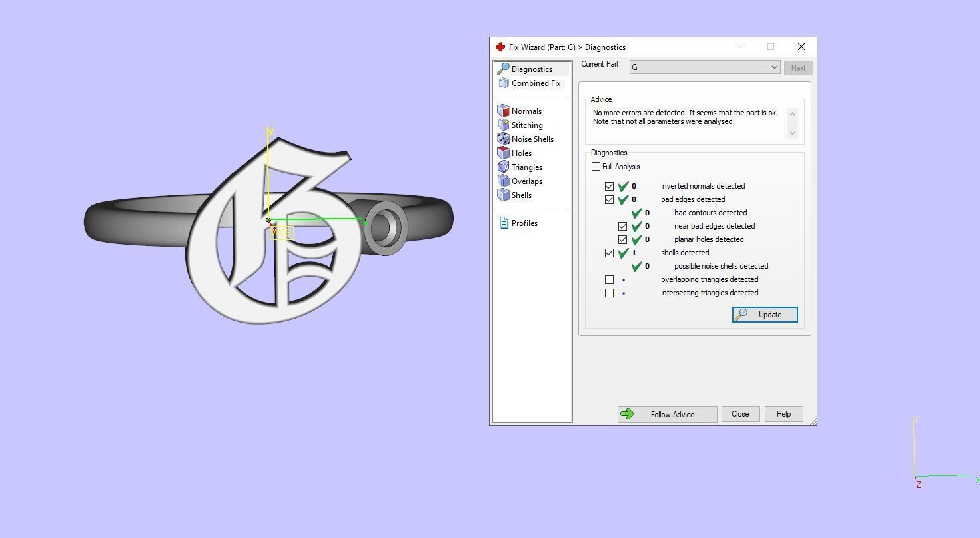Click the red cross Fix Wizard title icon
The image size is (980, 538).
point(500,47)
